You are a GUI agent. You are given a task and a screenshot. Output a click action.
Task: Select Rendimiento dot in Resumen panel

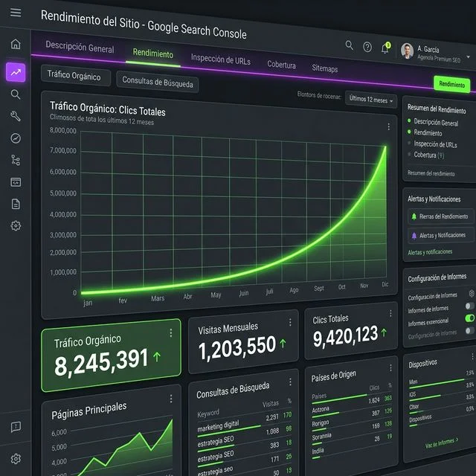point(409,132)
